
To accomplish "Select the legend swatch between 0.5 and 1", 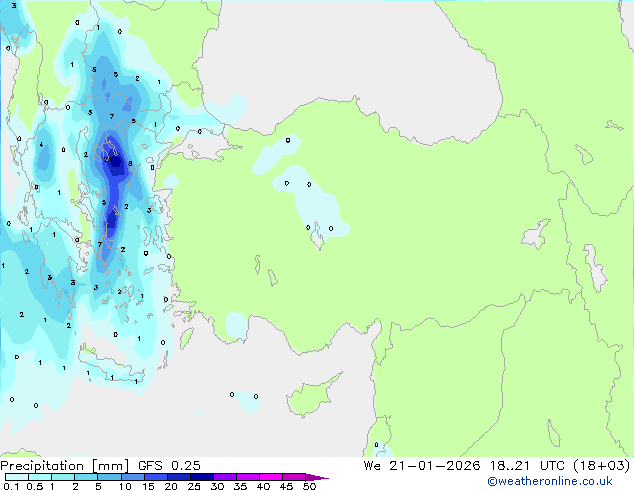I will [40, 477].
